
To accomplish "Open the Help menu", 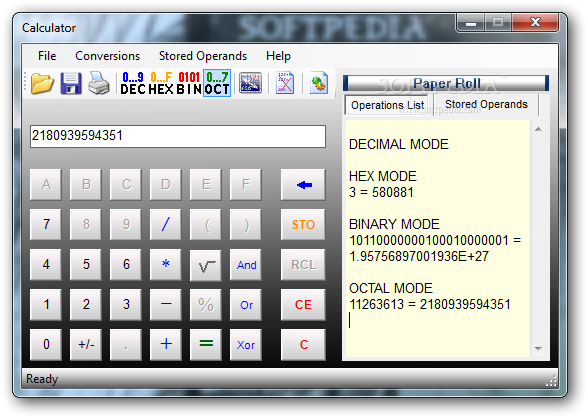I will tap(278, 56).
